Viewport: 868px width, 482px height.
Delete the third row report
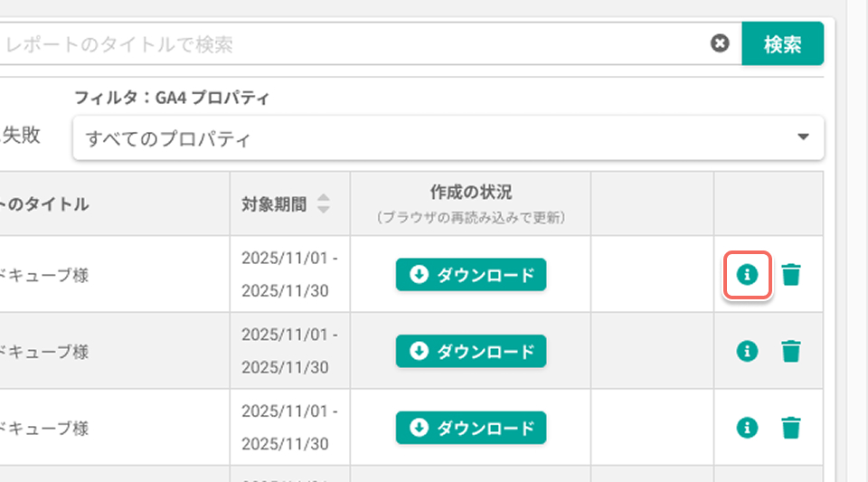point(791,428)
